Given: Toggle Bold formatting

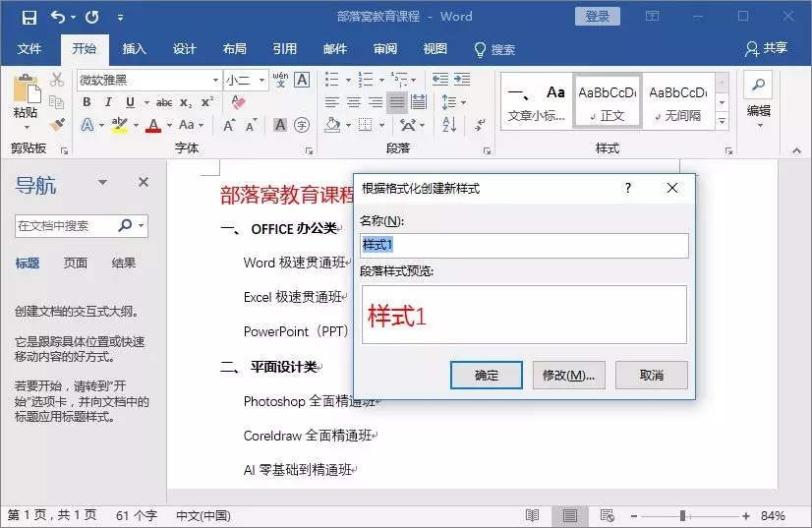Looking at the screenshot, I should pyautogui.click(x=87, y=102).
